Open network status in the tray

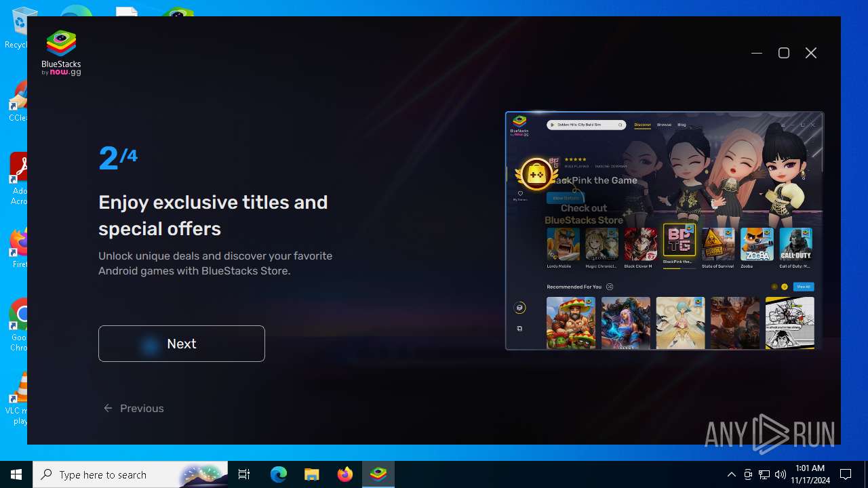click(x=764, y=474)
